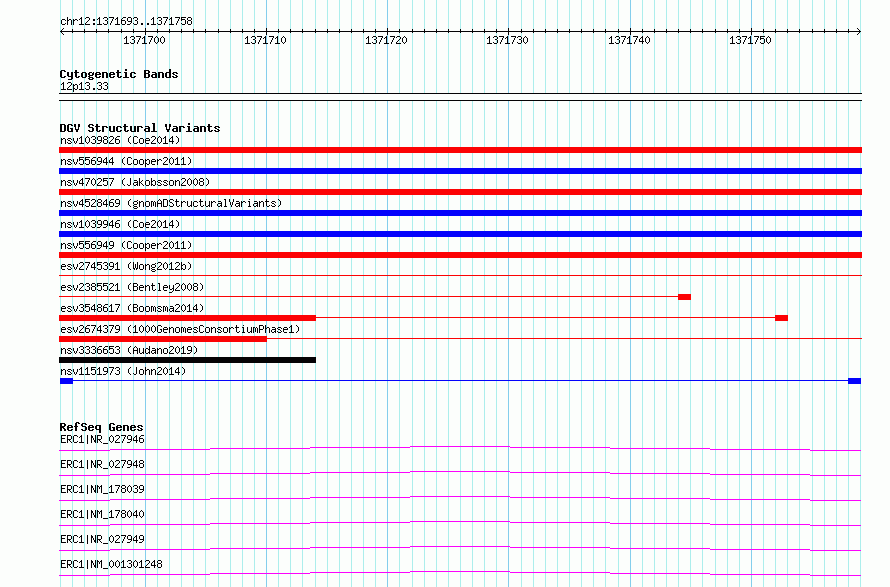Open esv2745391 (Wong2012b) label
This screenshot has width=890, height=587.
[x=126, y=266]
